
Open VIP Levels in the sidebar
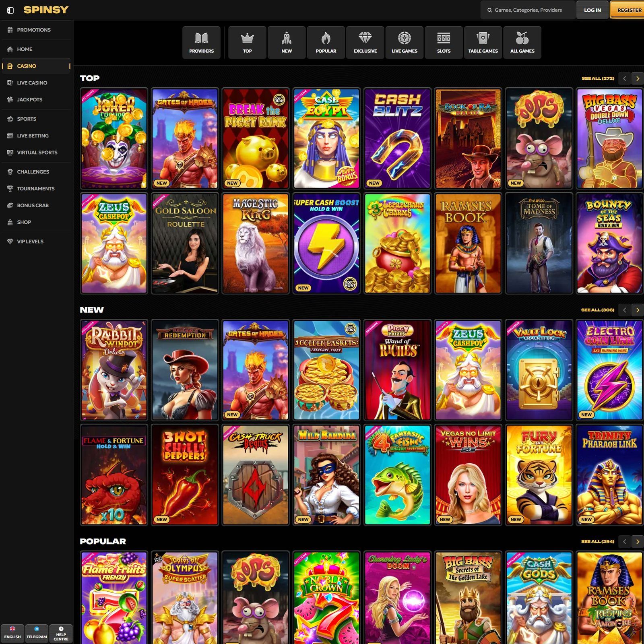36,242
